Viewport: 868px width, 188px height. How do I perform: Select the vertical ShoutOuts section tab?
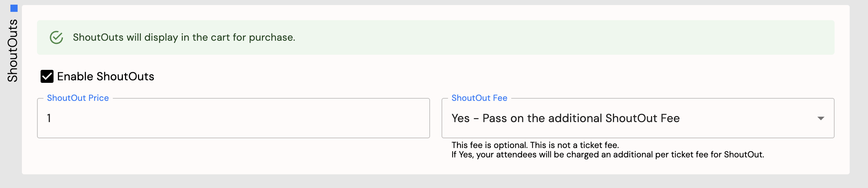click(x=13, y=50)
